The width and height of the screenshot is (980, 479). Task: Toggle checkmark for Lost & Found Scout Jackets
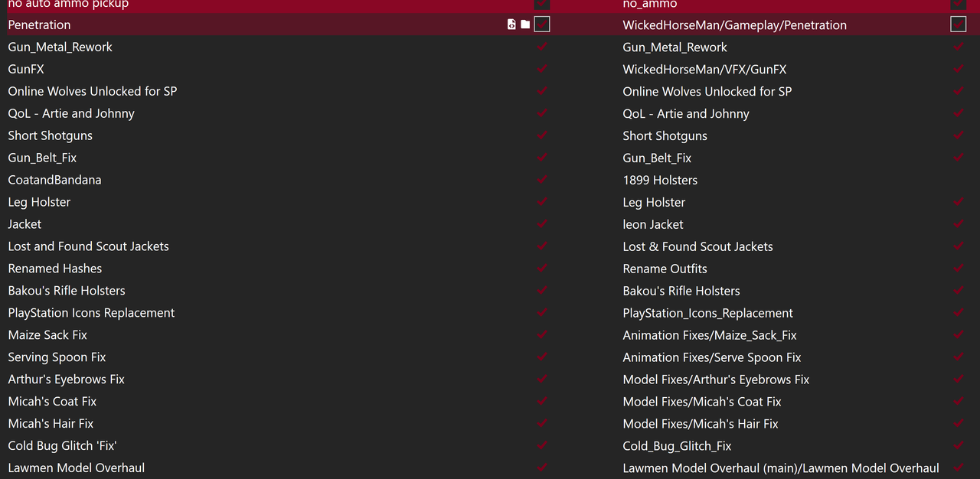[x=958, y=246]
